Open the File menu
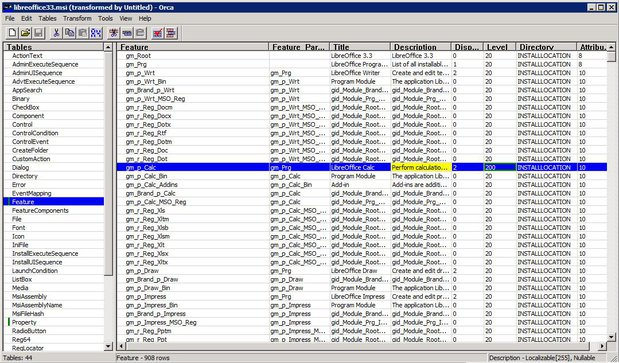Screen dimensions: 619x363 pyautogui.click(x=9, y=19)
